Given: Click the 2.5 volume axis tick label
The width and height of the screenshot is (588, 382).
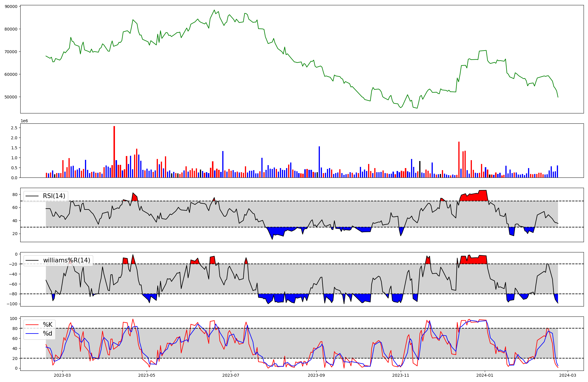Looking at the screenshot, I should coord(14,128).
